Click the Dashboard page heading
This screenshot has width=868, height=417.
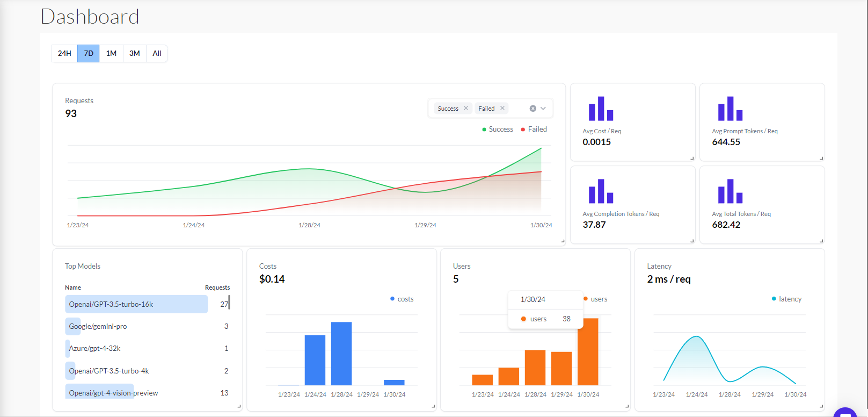click(90, 17)
